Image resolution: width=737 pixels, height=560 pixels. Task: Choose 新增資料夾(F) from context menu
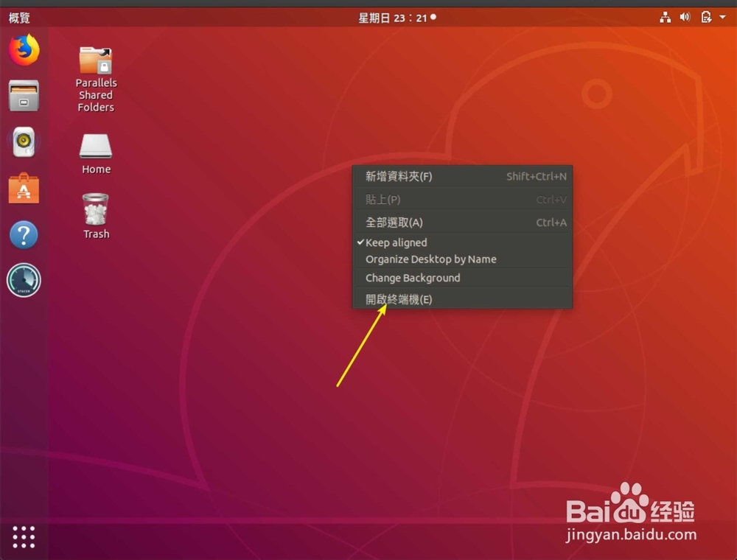pyautogui.click(x=462, y=177)
